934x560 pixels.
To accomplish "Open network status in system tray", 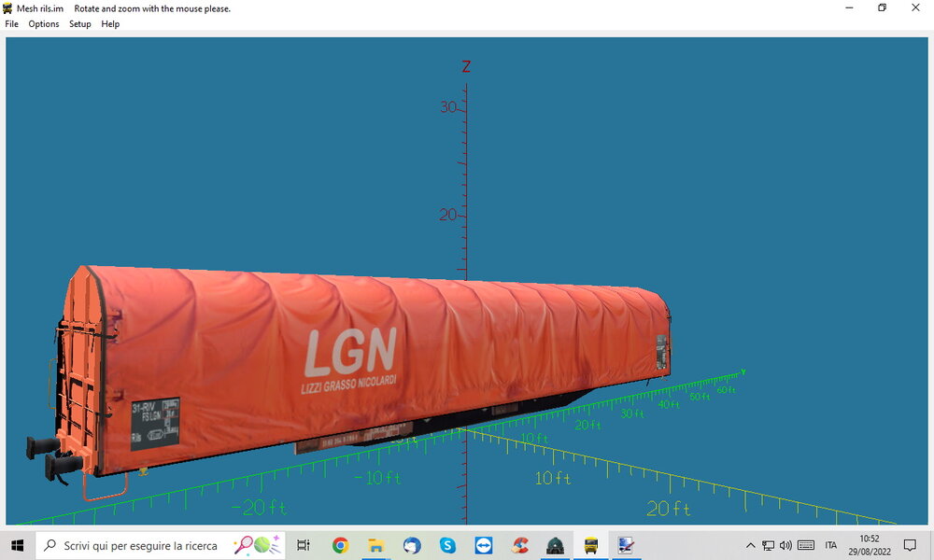I will click(769, 545).
